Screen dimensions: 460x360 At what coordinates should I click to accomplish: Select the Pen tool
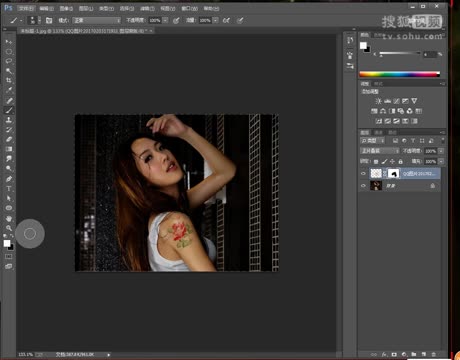pyautogui.click(x=9, y=179)
